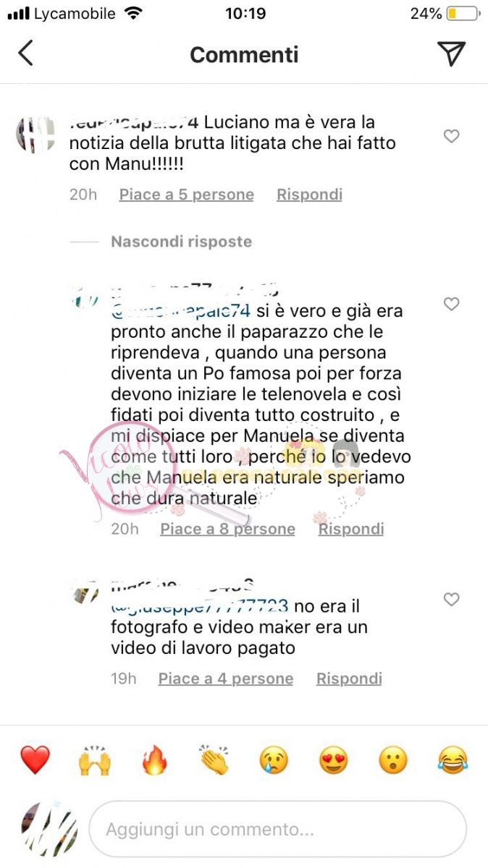Collapse replies with Nascondi risposte
This screenshot has height=868, width=488.
[181, 242]
